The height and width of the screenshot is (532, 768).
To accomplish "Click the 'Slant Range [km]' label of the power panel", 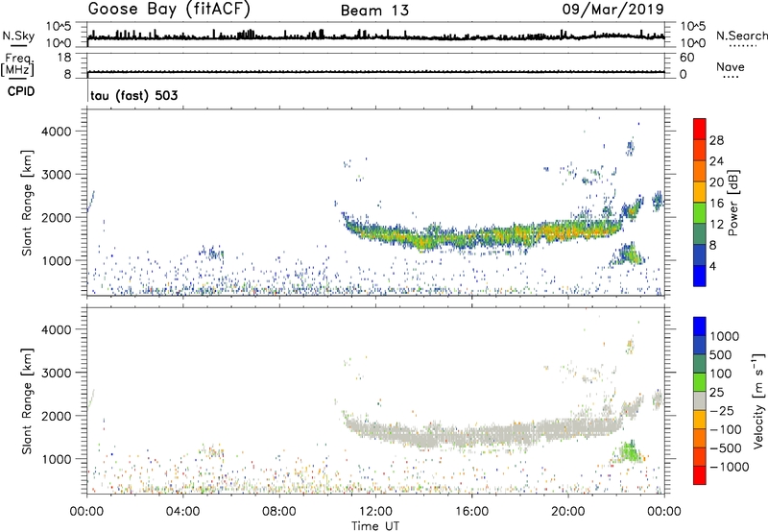I will [27, 203].
